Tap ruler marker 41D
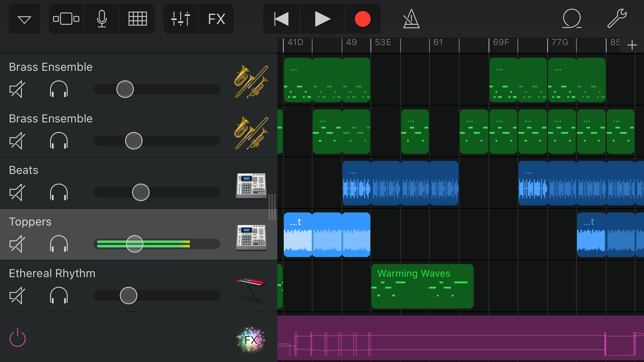This screenshot has width=644, height=362. (295, 43)
